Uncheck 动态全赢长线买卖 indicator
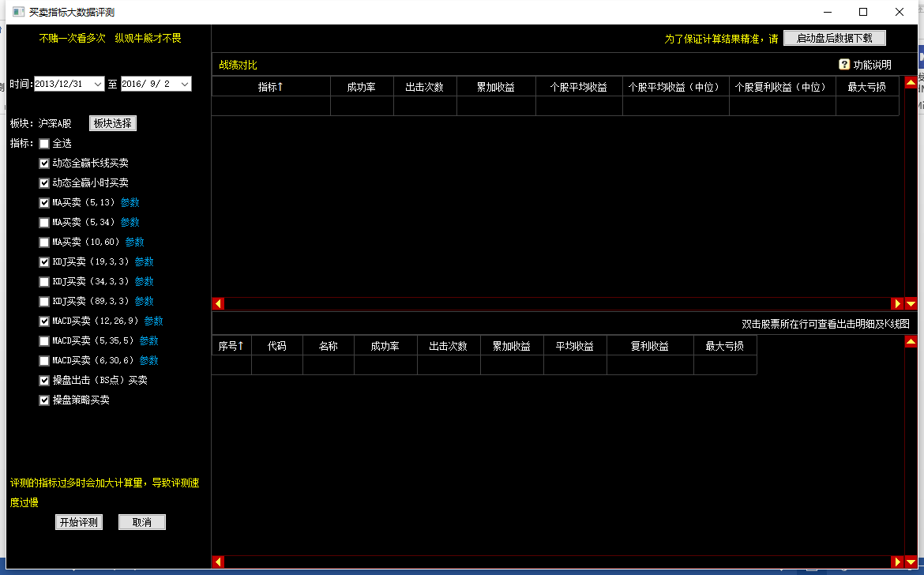Screen dimensions: 924x575 [44, 163]
